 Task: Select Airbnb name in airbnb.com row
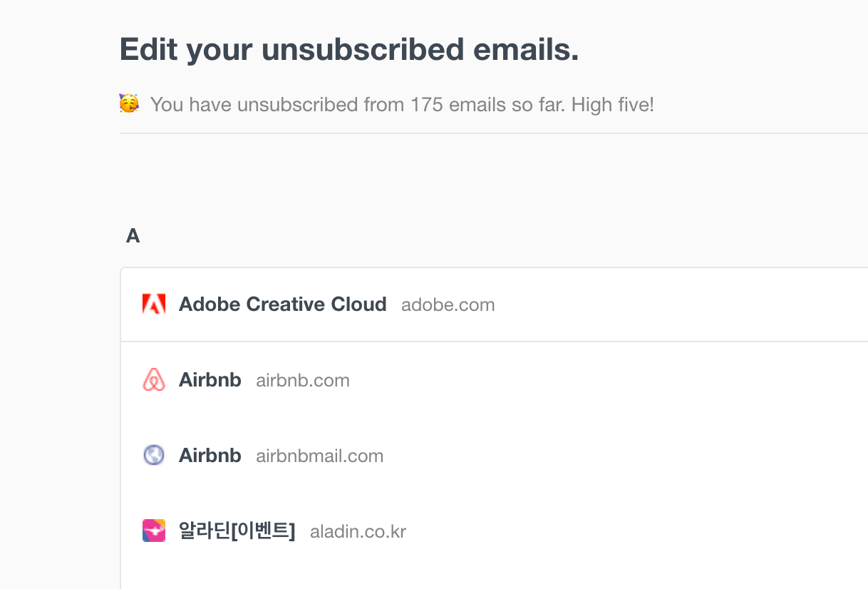(x=210, y=380)
